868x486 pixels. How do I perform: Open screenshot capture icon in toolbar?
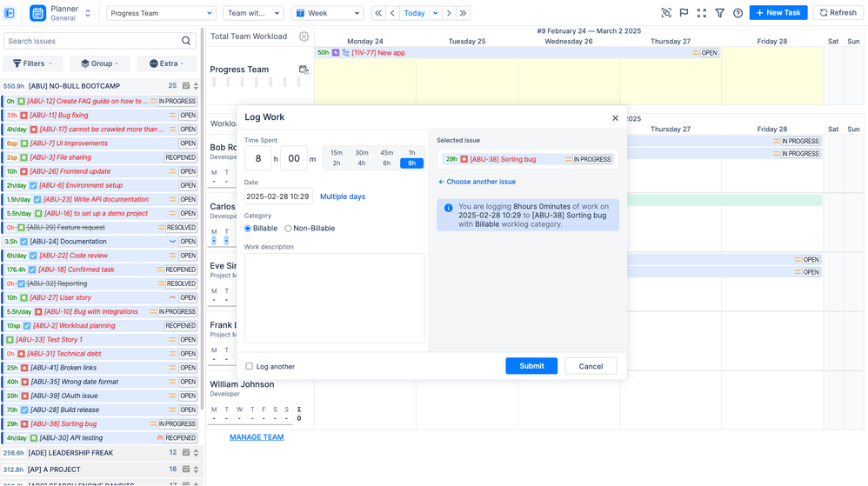point(666,13)
